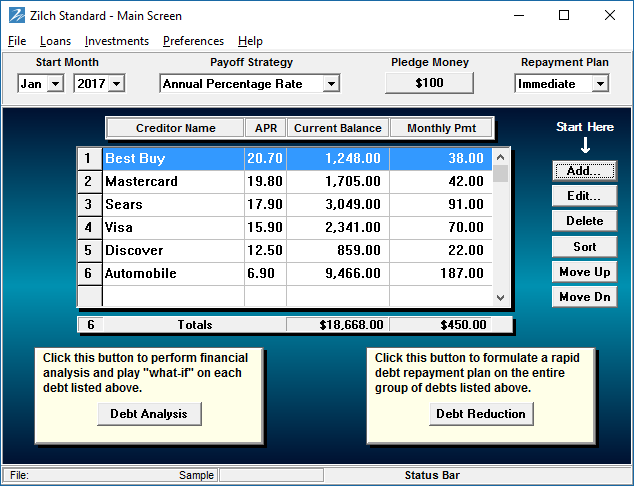Click the Current Balance column header
This screenshot has height=486, width=634.
click(x=338, y=128)
